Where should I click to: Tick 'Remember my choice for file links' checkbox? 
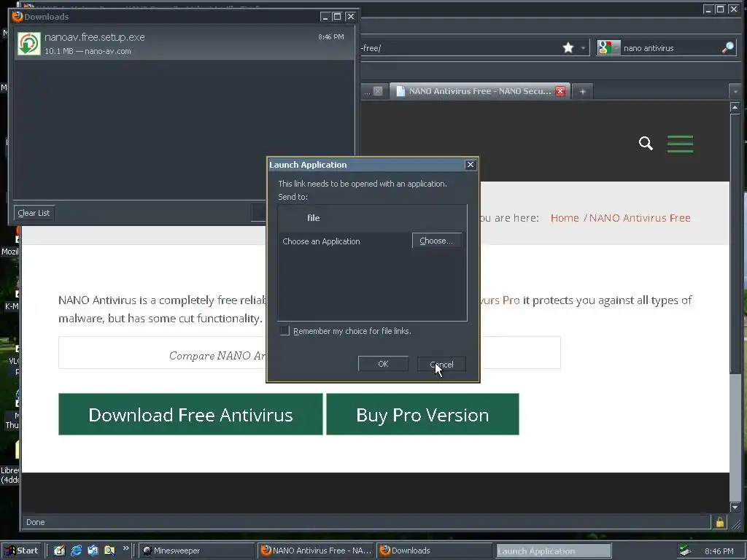tap(285, 330)
